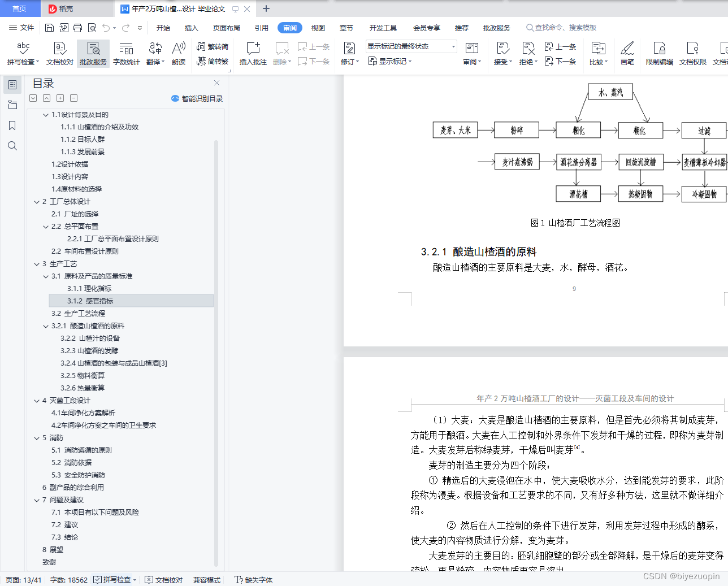The image size is (728, 586).
Task: Switch to the 开始 ribbon tab
Action: click(x=163, y=28)
